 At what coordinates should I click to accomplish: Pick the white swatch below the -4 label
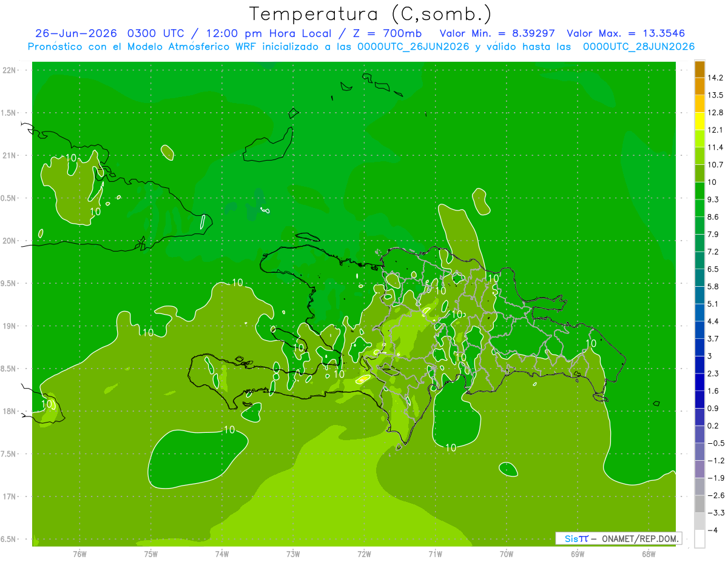[699, 539]
